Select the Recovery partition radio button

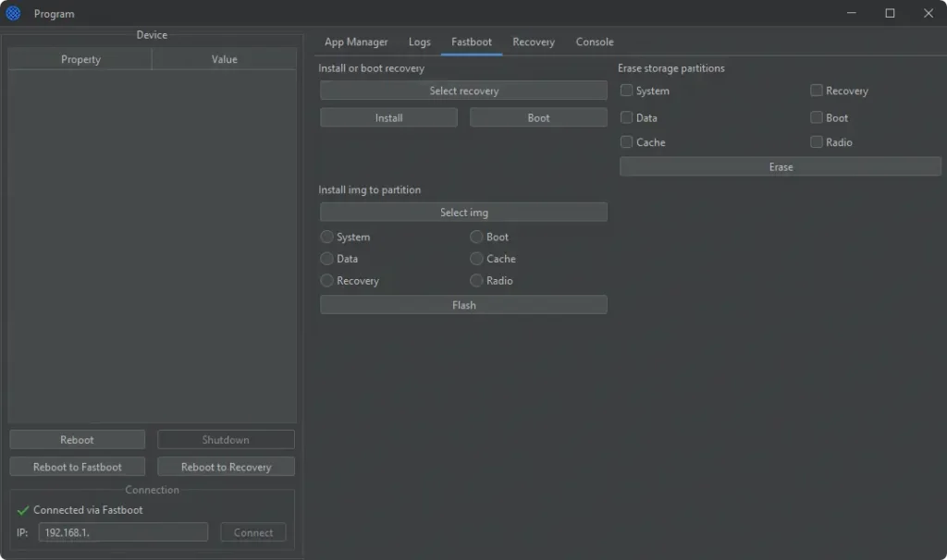(326, 281)
